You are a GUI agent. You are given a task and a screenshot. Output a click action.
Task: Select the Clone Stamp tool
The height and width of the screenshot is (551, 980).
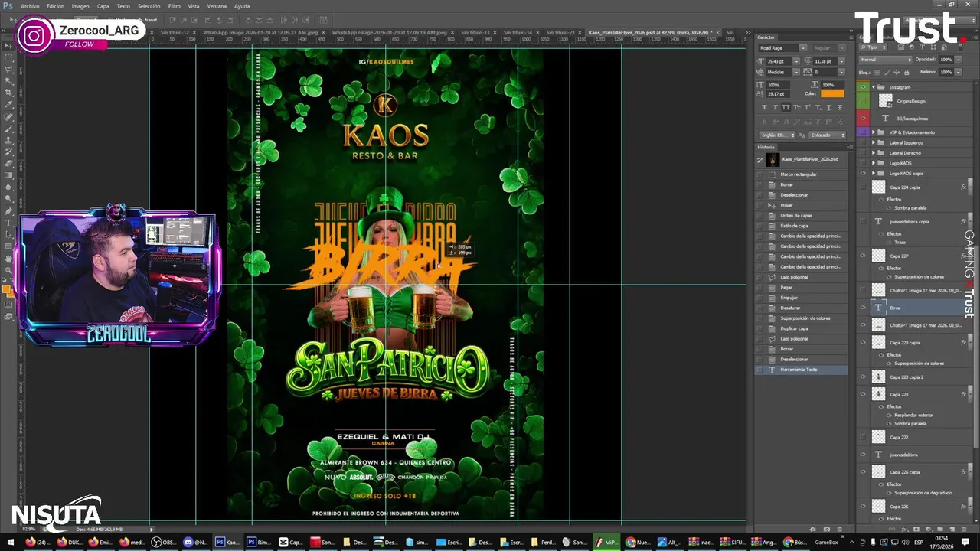[x=8, y=140]
